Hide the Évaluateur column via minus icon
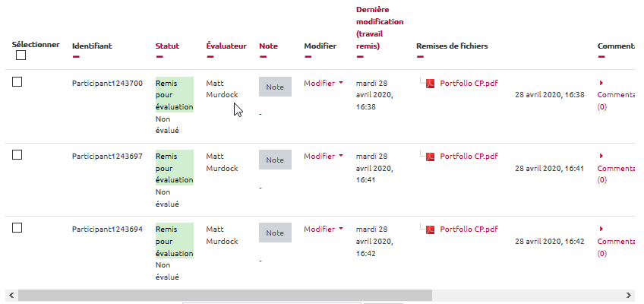This screenshot has height=304, width=644. [x=210, y=56]
